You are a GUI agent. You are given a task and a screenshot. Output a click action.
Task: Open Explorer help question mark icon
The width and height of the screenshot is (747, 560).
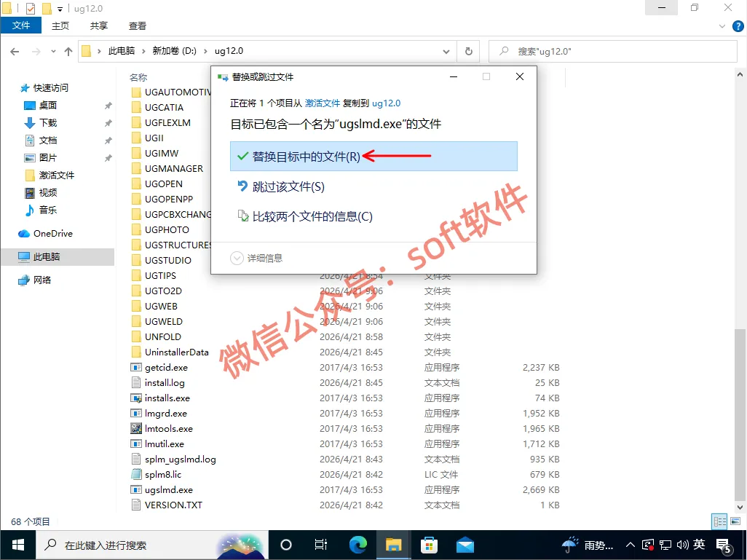pyautogui.click(x=738, y=26)
